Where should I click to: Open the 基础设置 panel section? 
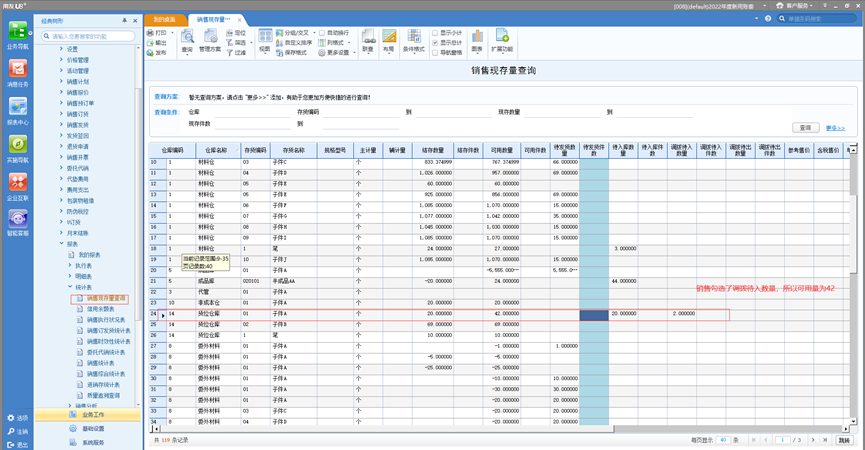click(x=87, y=428)
